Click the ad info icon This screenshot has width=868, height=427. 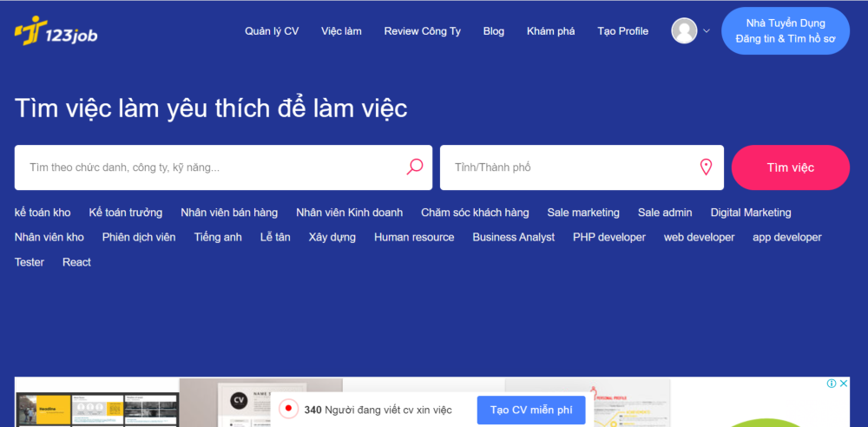[x=832, y=384]
